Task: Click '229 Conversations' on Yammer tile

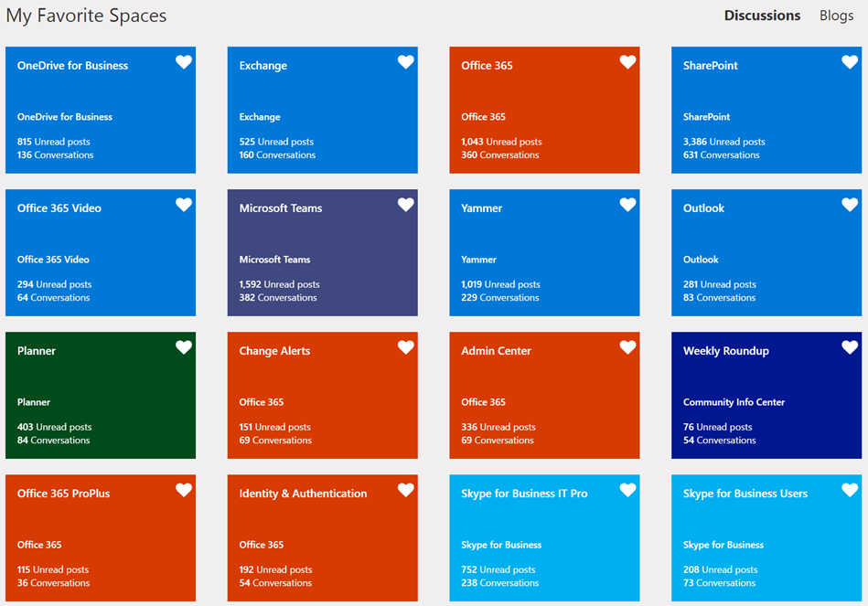Action: click(x=500, y=298)
